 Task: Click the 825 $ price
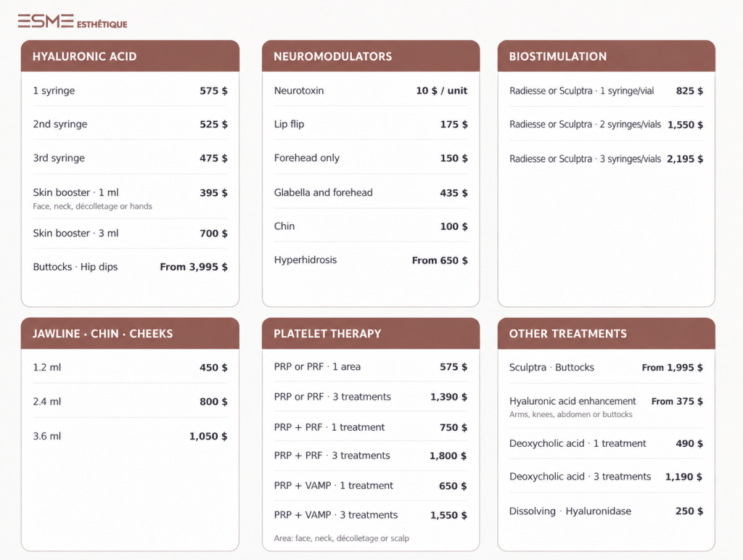[689, 91]
